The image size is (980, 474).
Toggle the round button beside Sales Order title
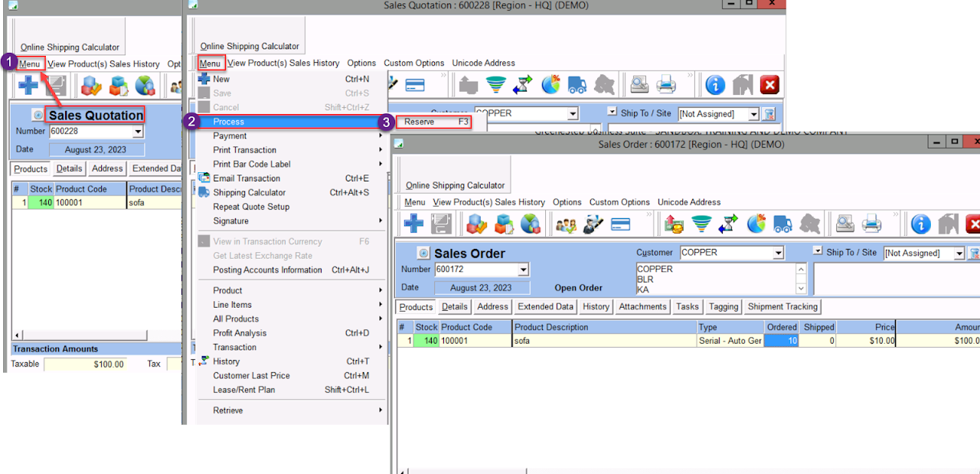tap(423, 253)
